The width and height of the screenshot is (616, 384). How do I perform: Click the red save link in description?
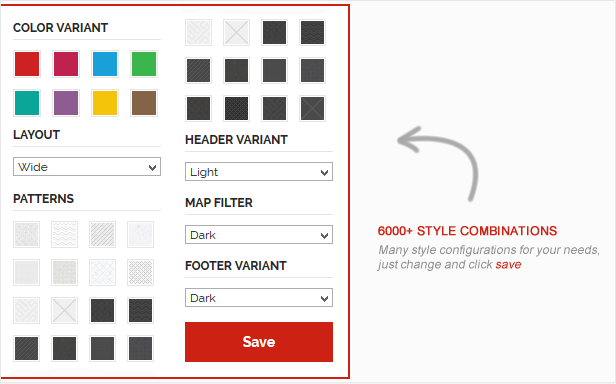click(508, 265)
